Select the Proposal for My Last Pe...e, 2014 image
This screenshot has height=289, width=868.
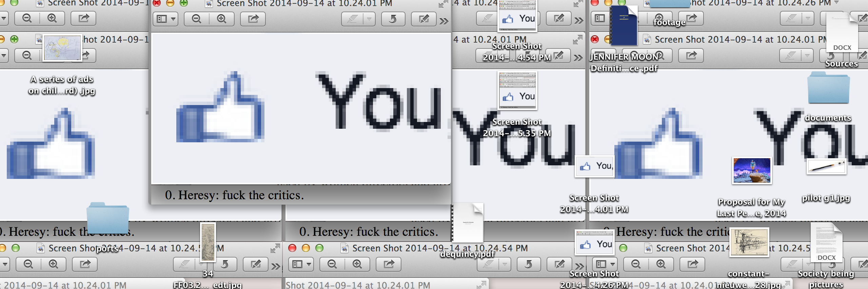pyautogui.click(x=752, y=170)
